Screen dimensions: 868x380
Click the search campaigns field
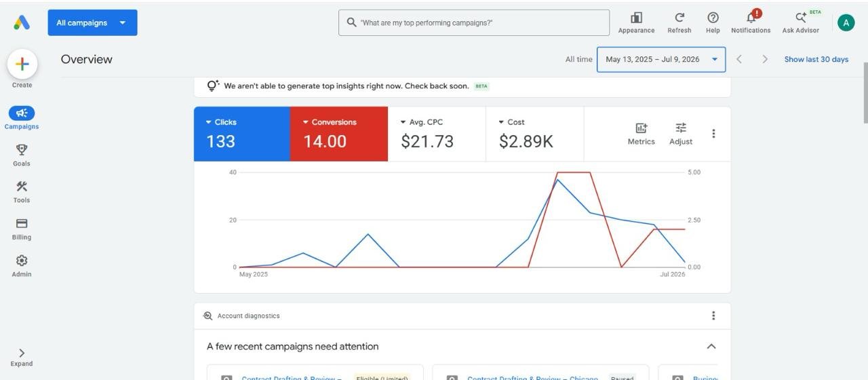[474, 22]
